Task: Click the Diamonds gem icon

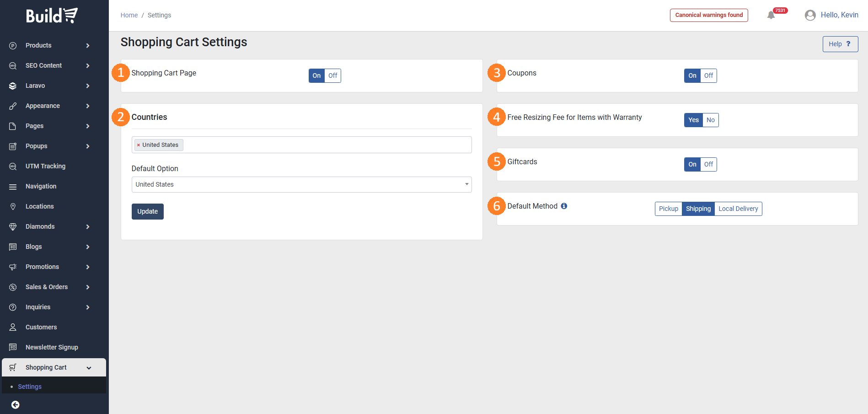Action: pyautogui.click(x=13, y=226)
